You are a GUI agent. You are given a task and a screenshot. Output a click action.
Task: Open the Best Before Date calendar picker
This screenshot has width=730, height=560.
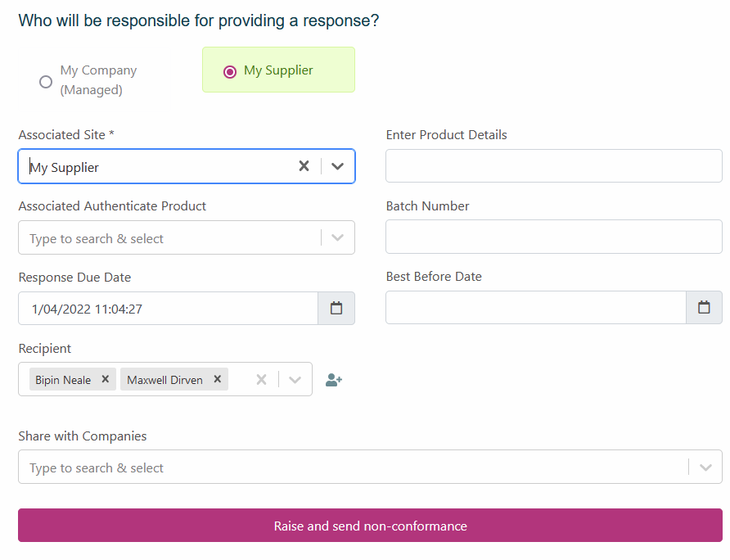(704, 308)
